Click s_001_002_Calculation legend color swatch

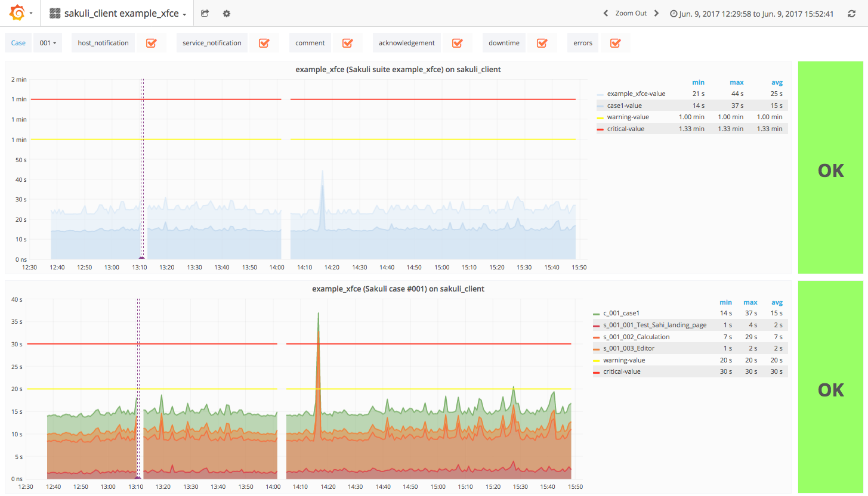(596, 337)
